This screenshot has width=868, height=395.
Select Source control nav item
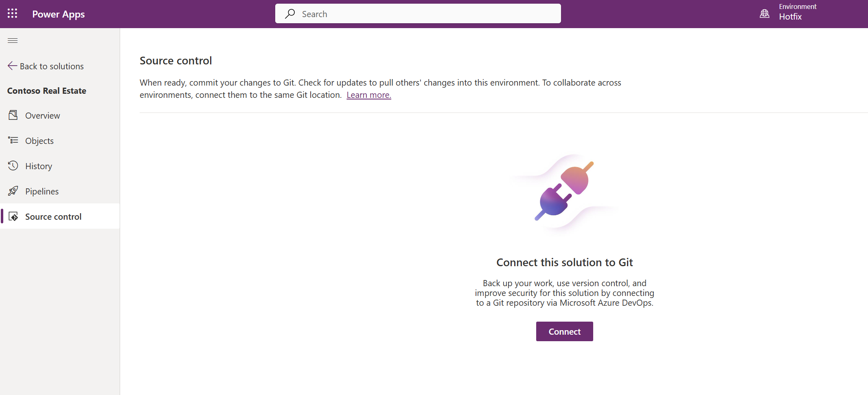[x=60, y=216]
